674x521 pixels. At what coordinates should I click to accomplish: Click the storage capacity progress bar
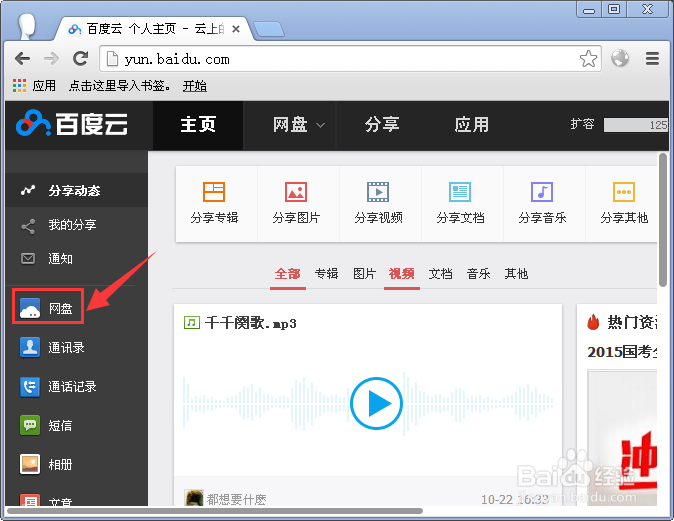636,125
